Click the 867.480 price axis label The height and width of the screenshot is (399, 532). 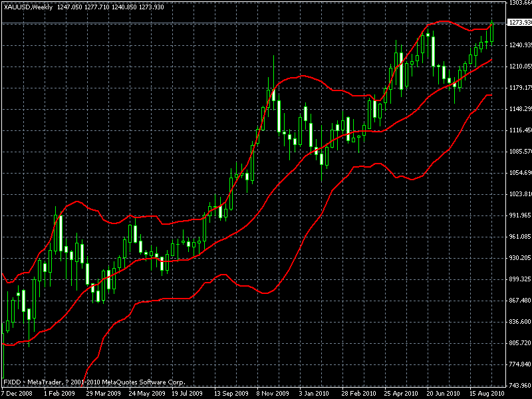[x=521, y=301]
